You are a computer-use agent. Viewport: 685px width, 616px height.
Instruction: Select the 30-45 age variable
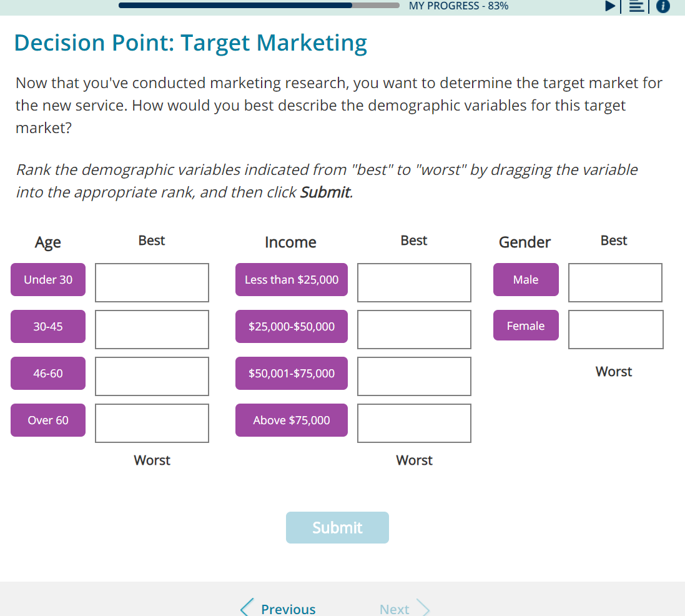(x=47, y=326)
